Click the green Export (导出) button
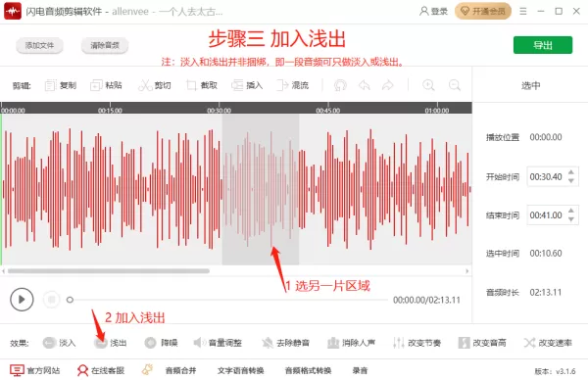588x380 pixels. click(x=543, y=45)
